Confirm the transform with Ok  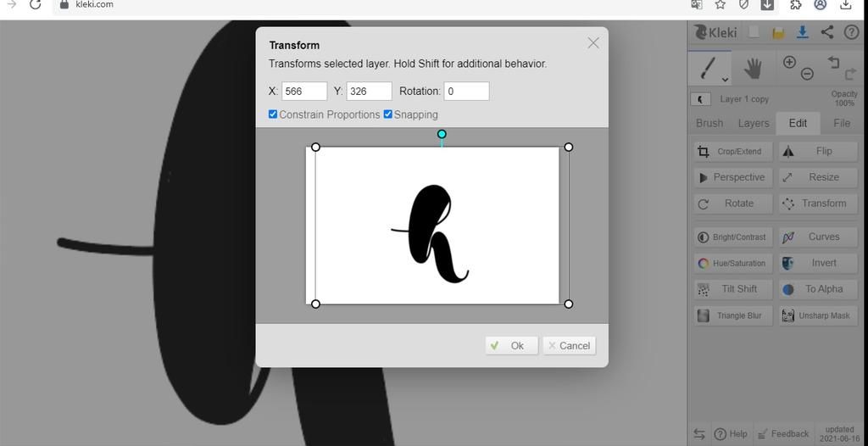[511, 346]
